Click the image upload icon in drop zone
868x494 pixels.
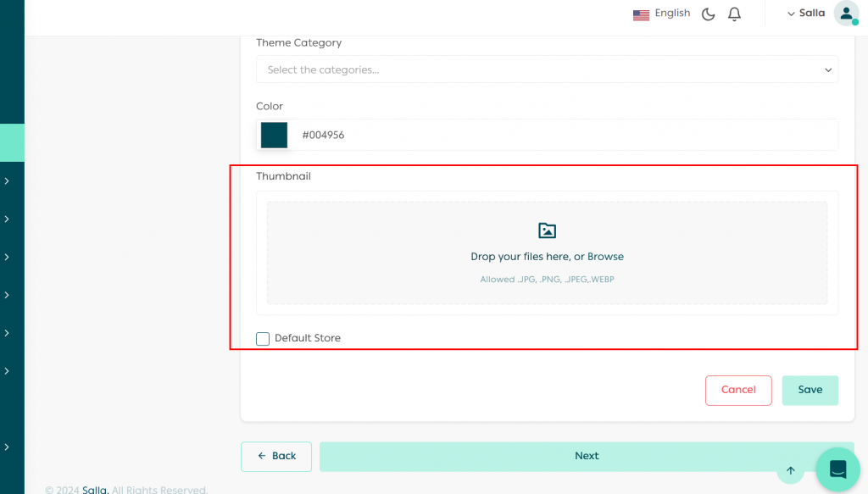tap(548, 230)
